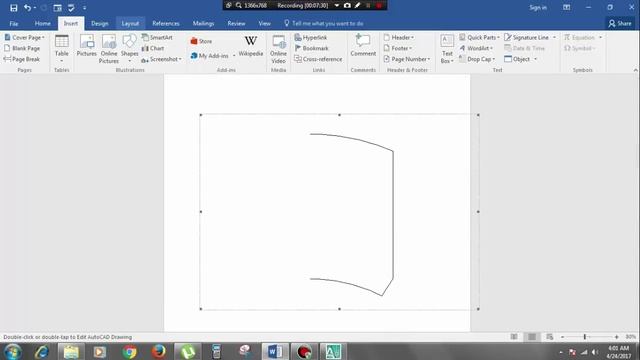Screen dimensions: 640x360
Task: Switch to the View tab
Action: pyautogui.click(x=264, y=24)
